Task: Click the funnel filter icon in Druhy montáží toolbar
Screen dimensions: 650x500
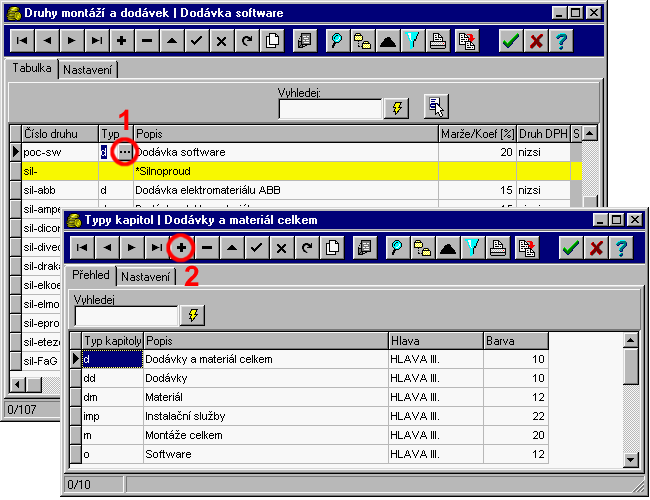Action: tap(412, 41)
